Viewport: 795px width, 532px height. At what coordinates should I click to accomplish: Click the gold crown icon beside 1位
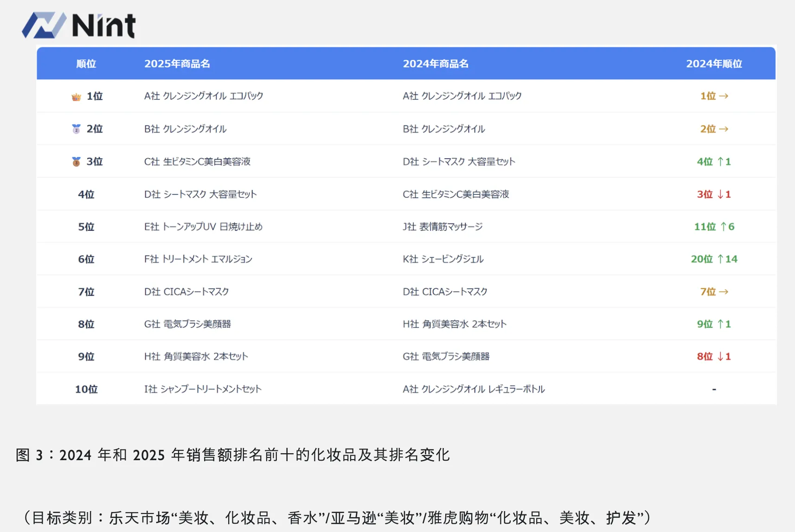tap(76, 96)
